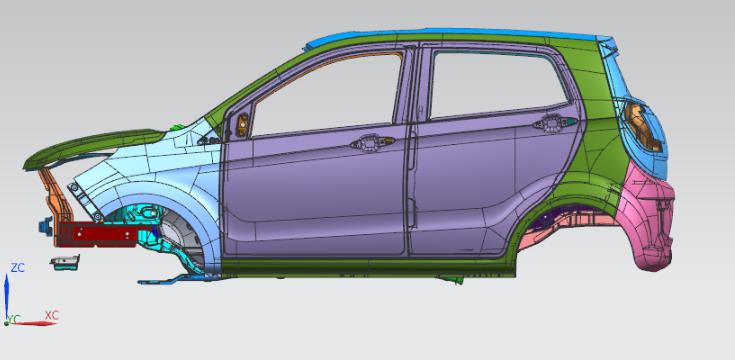
Task: Select the front door handle
Action: point(372,143)
